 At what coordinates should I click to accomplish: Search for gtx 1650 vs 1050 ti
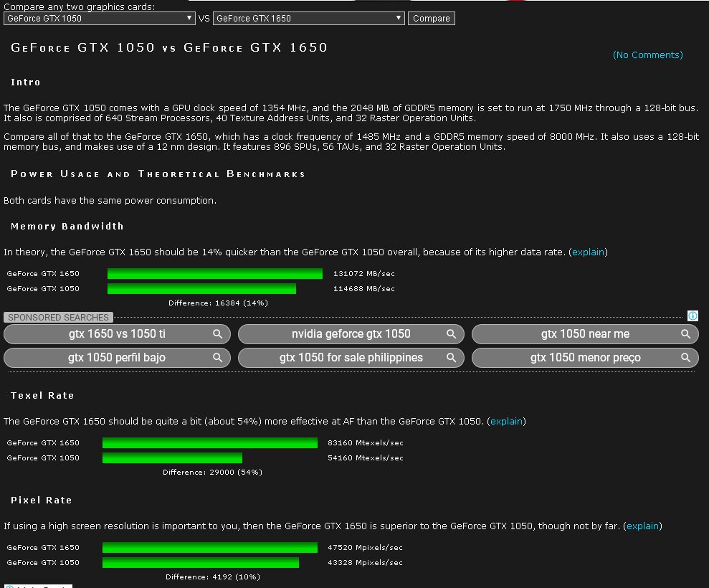point(117,334)
